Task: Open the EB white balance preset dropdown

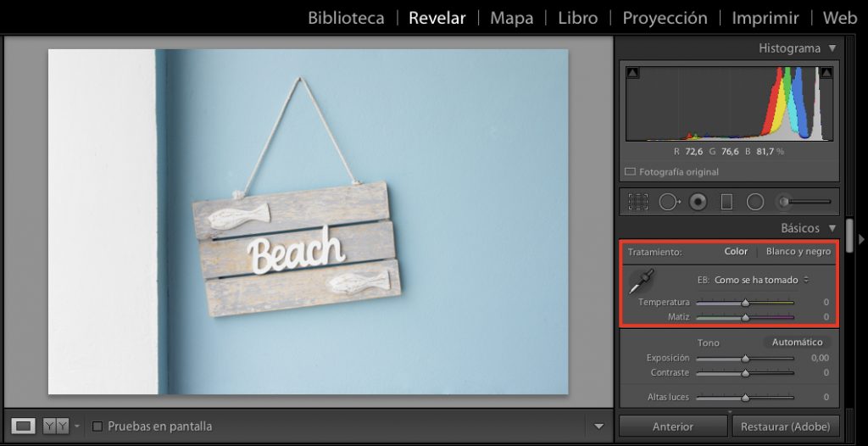Action: (x=761, y=280)
